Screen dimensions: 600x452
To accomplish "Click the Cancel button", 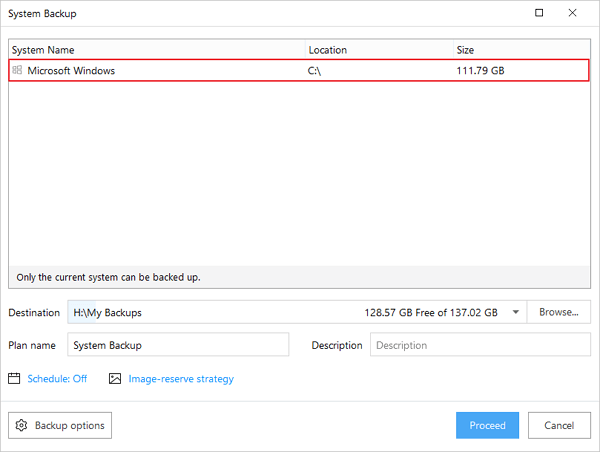I will tap(559, 425).
